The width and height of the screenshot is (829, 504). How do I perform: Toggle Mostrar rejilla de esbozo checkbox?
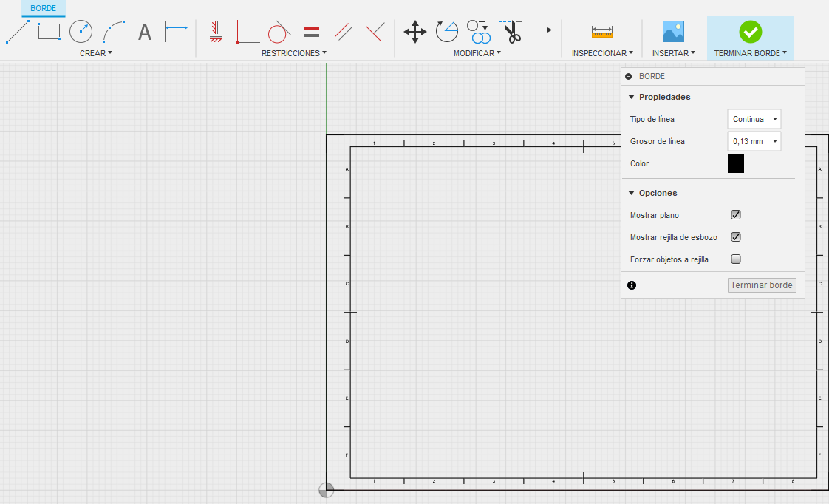point(736,237)
